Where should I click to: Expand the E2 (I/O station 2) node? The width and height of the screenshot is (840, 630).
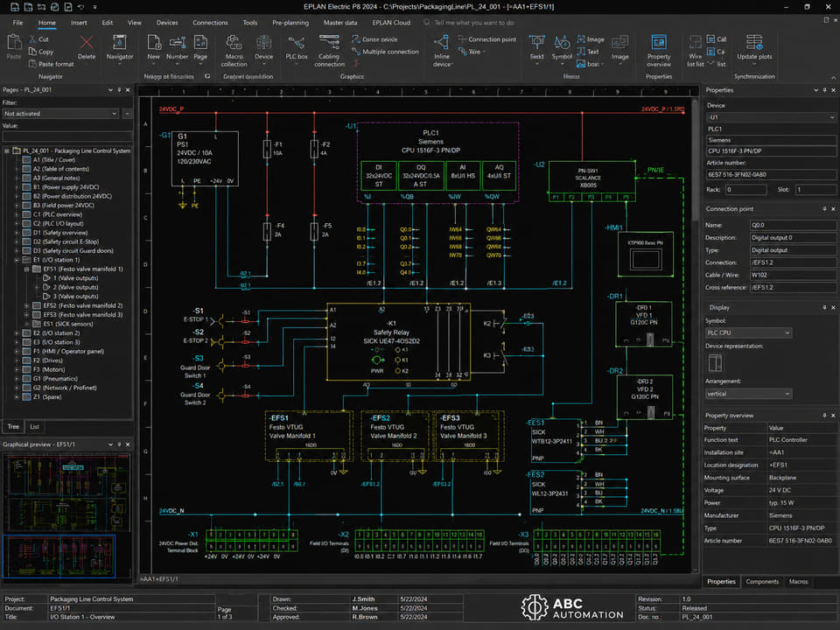click(17, 332)
